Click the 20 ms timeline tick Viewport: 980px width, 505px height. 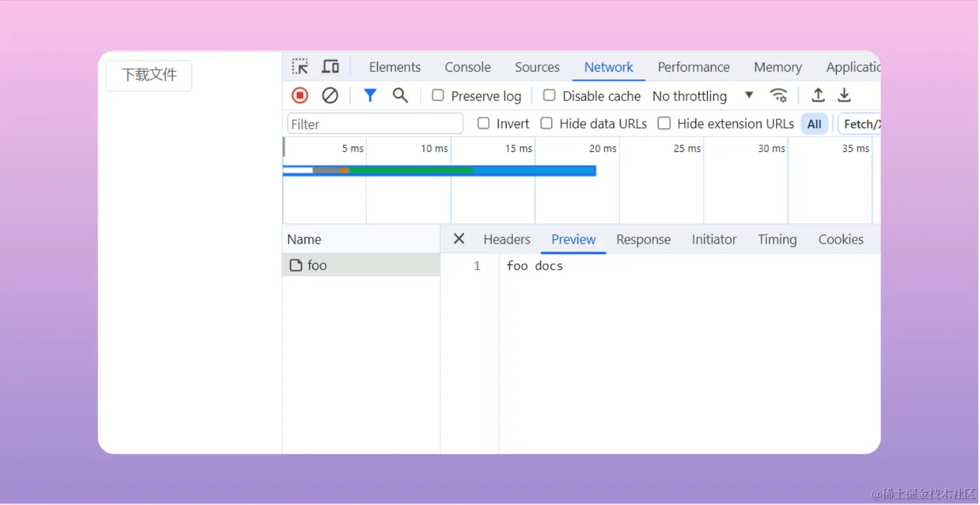602,149
